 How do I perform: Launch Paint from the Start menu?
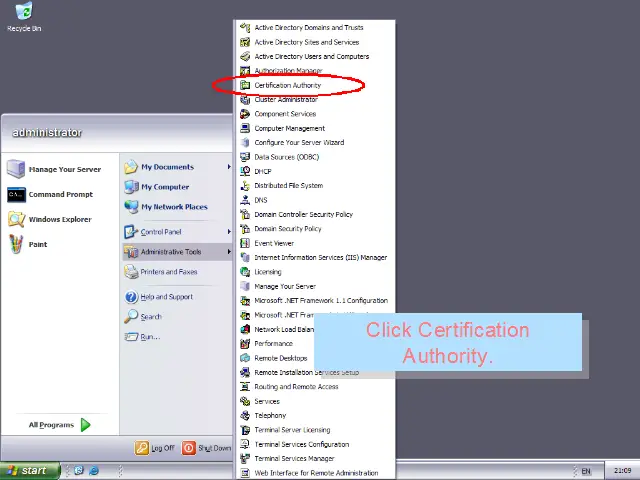tap(60, 244)
